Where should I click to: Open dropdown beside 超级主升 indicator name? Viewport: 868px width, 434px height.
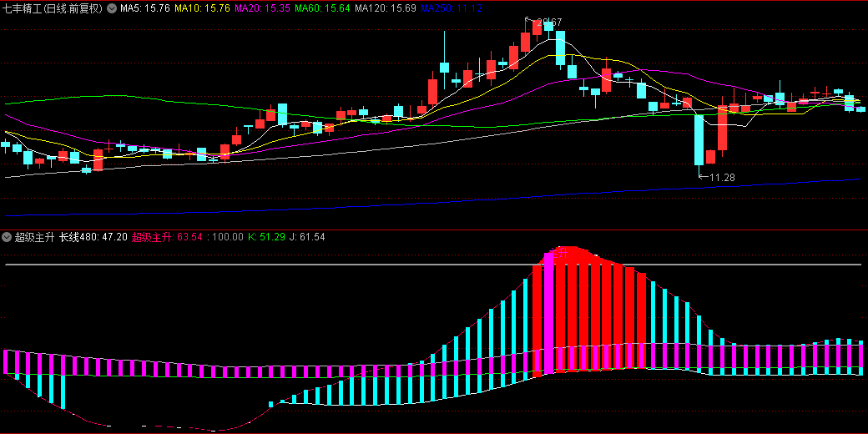(x=7, y=237)
